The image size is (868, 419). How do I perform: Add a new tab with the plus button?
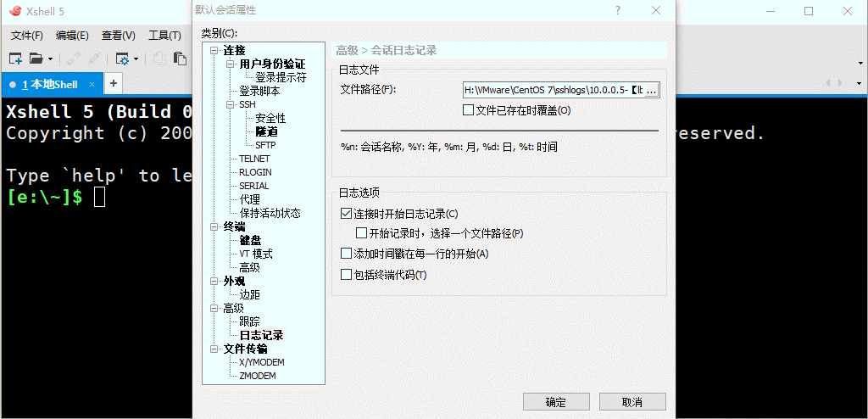click(x=114, y=84)
